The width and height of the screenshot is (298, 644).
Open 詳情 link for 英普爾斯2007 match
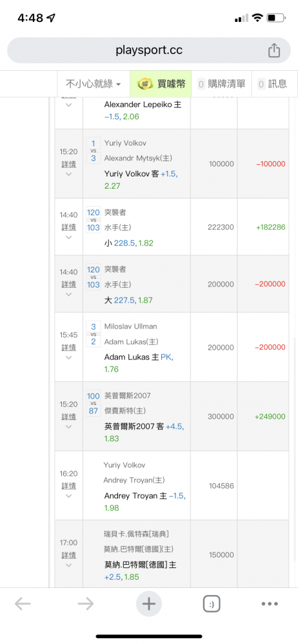tap(69, 417)
